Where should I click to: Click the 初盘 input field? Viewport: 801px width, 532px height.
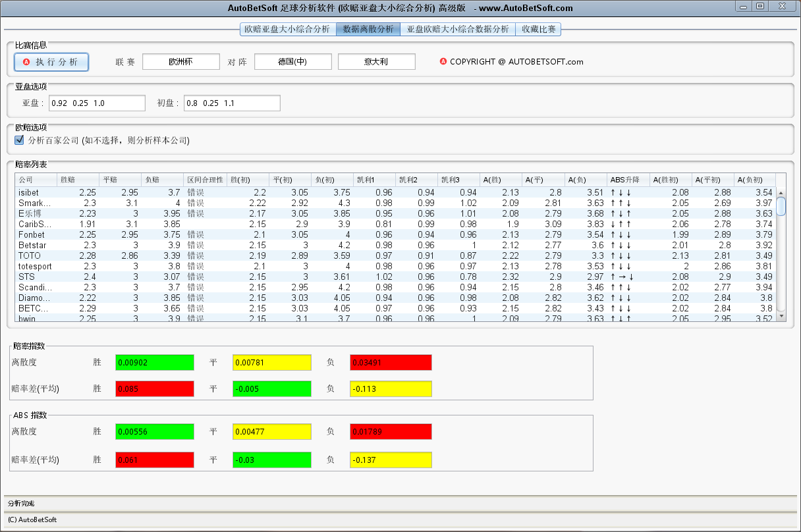[232, 103]
